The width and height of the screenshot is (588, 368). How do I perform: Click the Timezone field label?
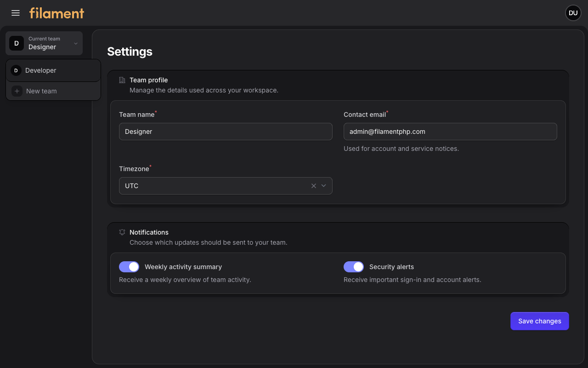tap(134, 169)
